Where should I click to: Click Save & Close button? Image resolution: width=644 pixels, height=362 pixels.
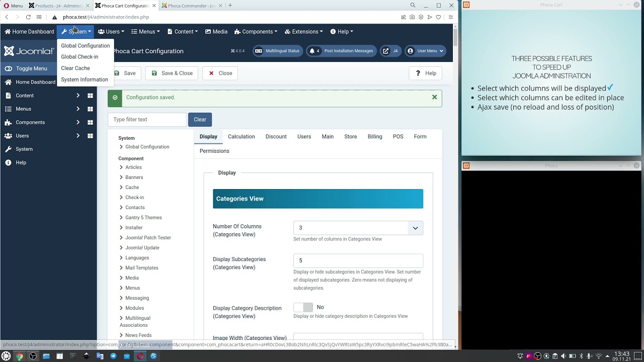pos(172,73)
